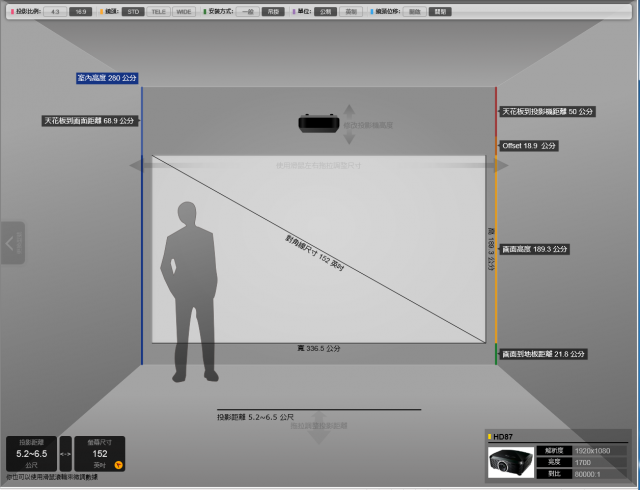Image resolution: width=640 pixels, height=490 pixels.
Task: Switch units to imperial (英制)
Action: coord(351,11)
